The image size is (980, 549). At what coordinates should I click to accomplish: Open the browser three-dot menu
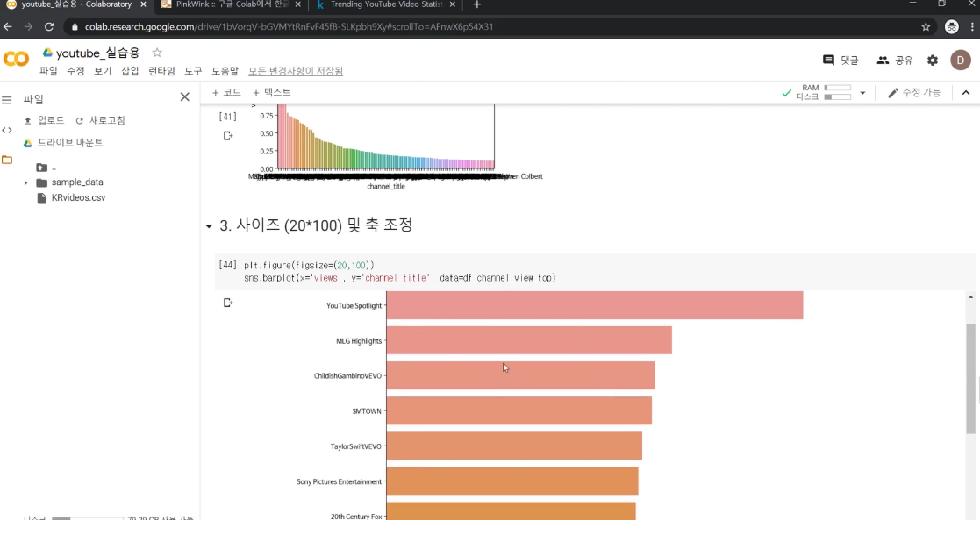click(x=972, y=27)
